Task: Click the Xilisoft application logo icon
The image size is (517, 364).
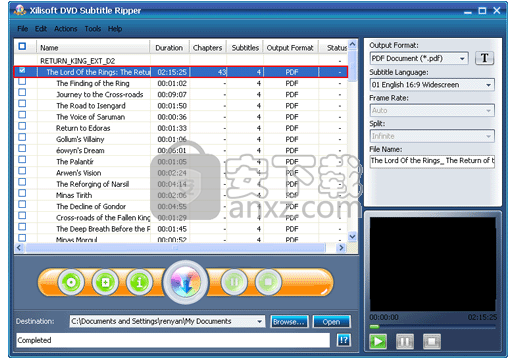Action: [x=20, y=10]
